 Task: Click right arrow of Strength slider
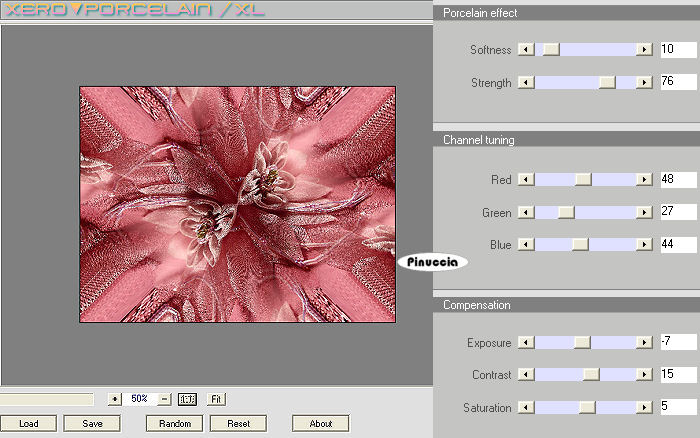coord(645,83)
